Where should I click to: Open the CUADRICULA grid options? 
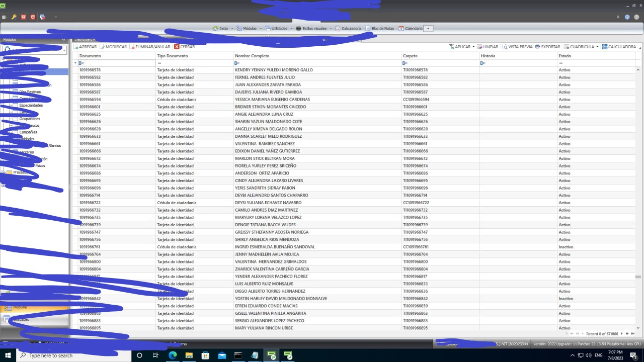579,47
